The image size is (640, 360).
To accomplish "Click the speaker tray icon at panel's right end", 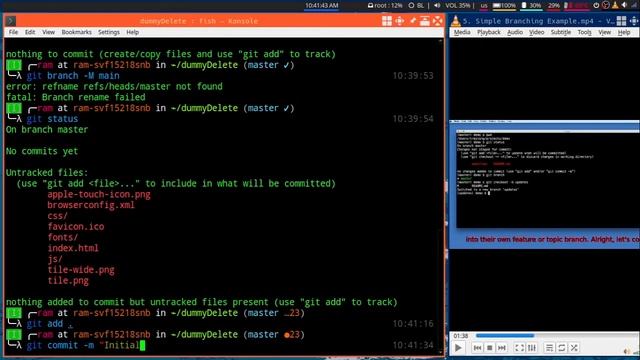I will (624, 5).
